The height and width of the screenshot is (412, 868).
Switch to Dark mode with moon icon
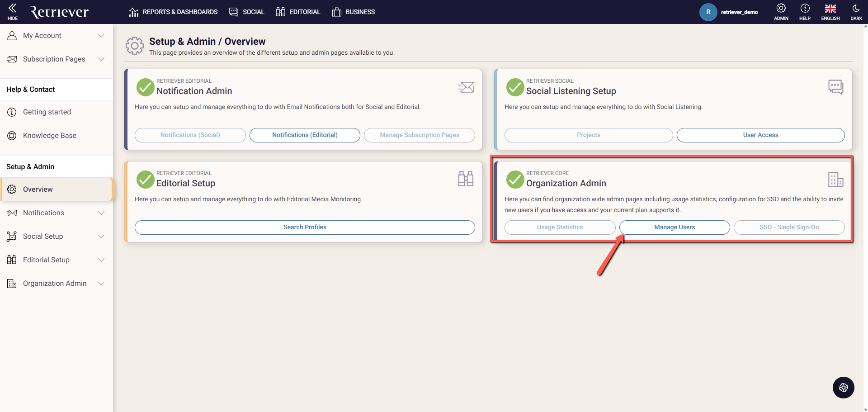point(856,8)
